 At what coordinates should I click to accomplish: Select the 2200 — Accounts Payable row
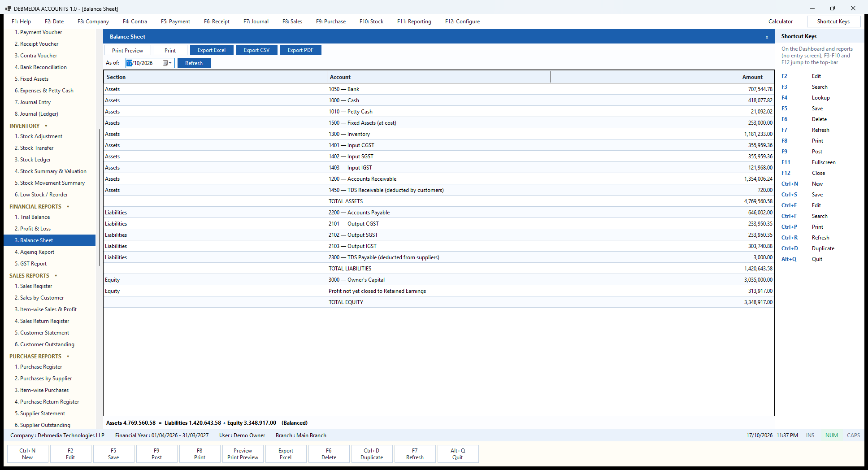tap(439, 213)
